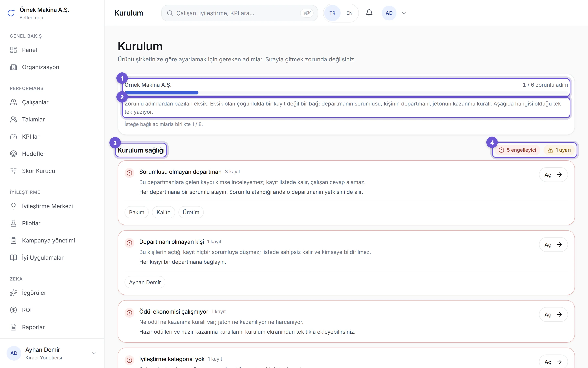This screenshot has height=368, width=588.
Task: Click the AD avatar in the sidebar footer
Action: pos(14,353)
